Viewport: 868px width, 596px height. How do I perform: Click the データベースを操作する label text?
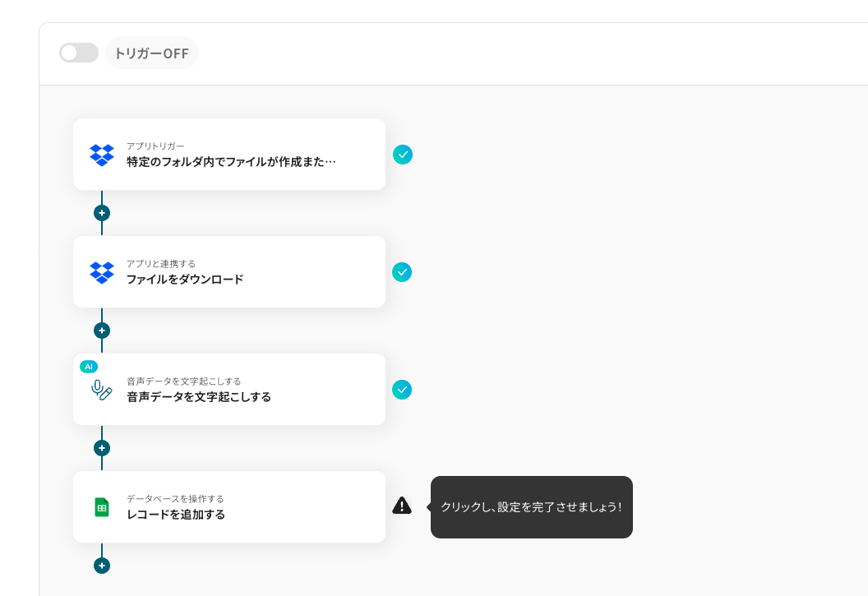pos(175,499)
